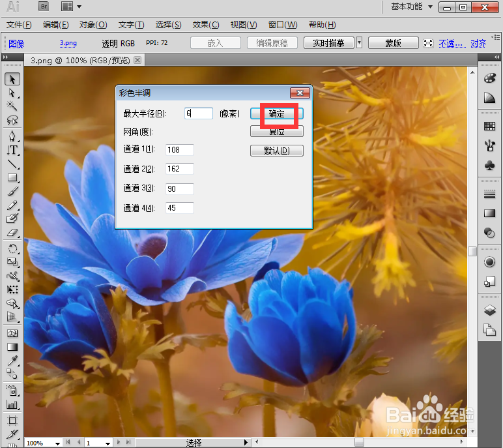503x448 pixels.
Task: Open the Symbols panel club icon
Action: 489,166
